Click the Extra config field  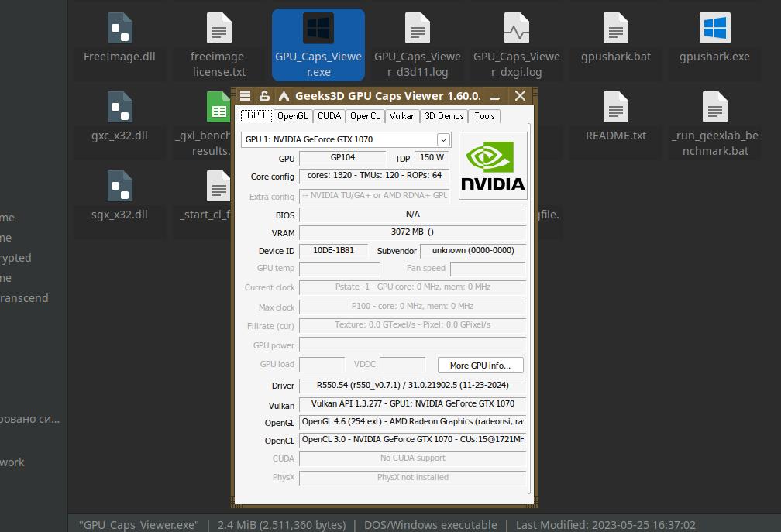click(374, 196)
